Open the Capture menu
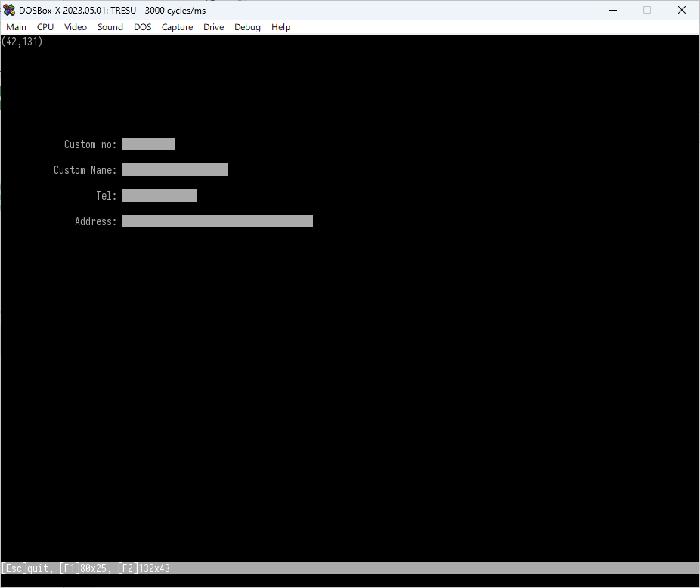This screenshot has height=588, width=700. (x=177, y=27)
